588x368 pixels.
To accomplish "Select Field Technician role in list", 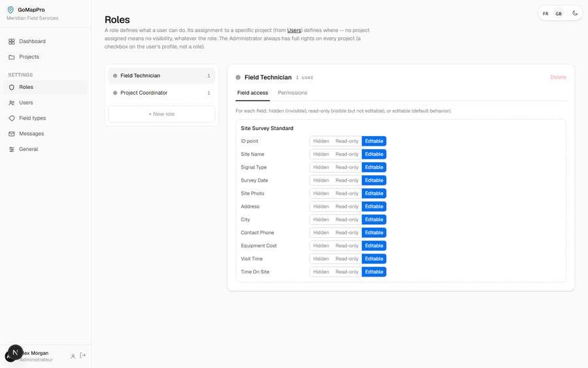I will (x=161, y=76).
